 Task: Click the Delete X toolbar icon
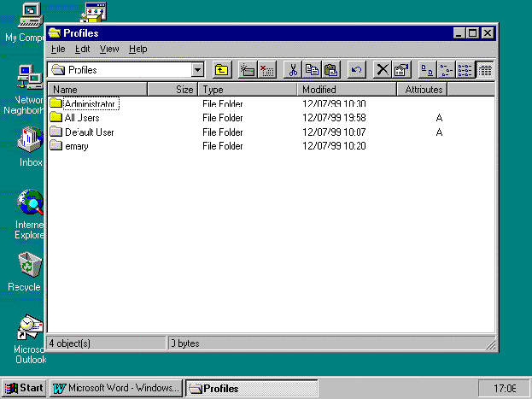click(383, 70)
